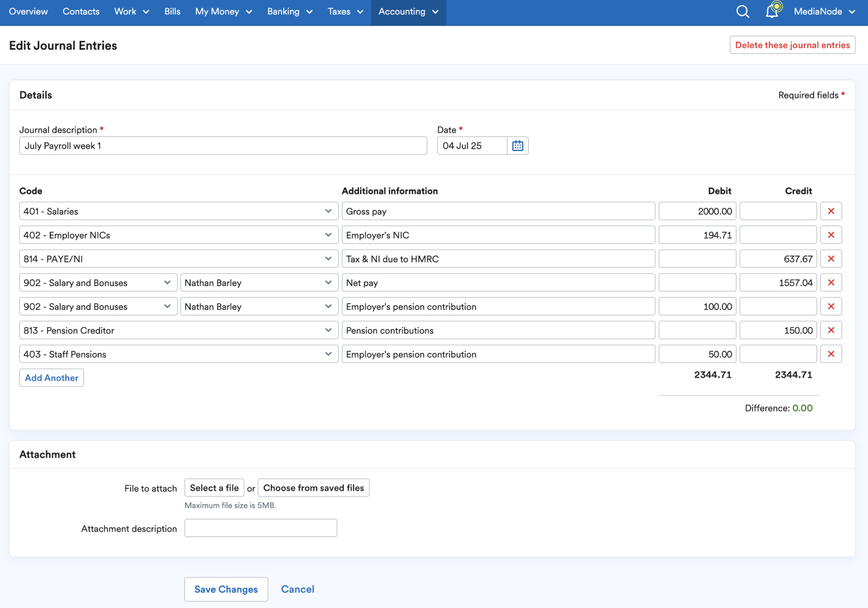Edit the 1557.04 credit amount
This screenshot has width=868, height=608.
(778, 283)
